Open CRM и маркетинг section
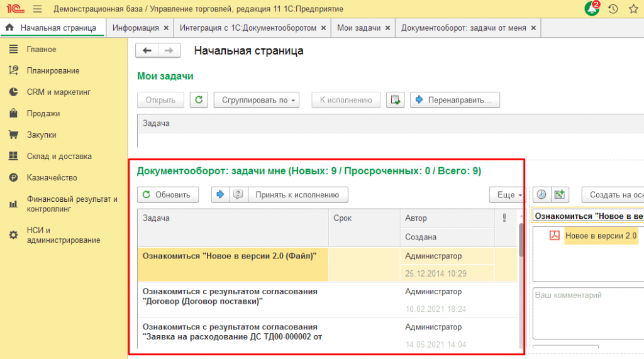644x359 pixels. [58, 92]
